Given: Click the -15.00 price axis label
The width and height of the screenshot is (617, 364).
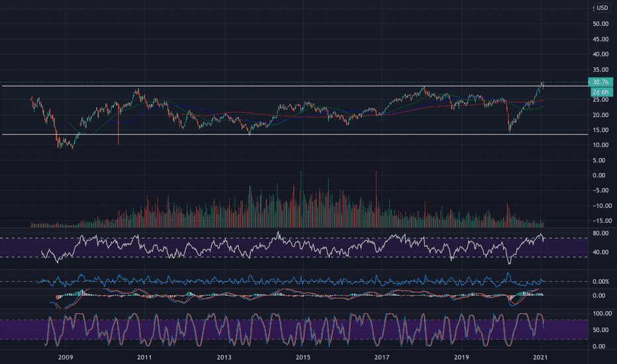Looking at the screenshot, I should coord(602,221).
